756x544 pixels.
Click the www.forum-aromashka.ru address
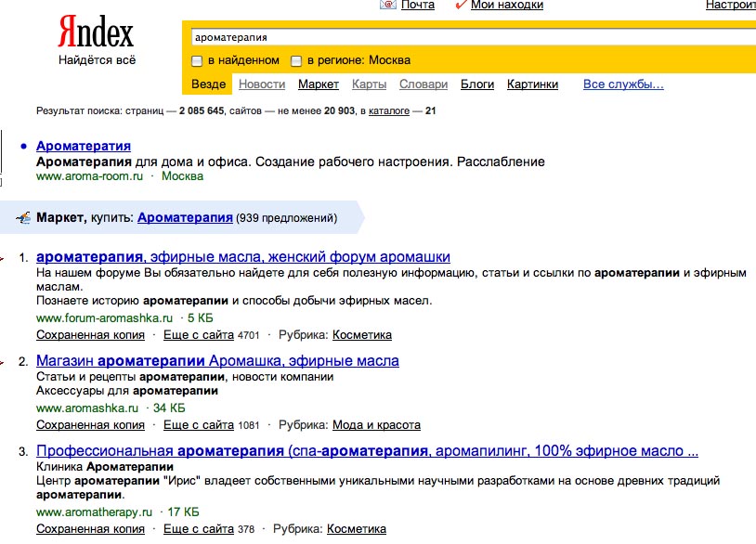tap(104, 318)
